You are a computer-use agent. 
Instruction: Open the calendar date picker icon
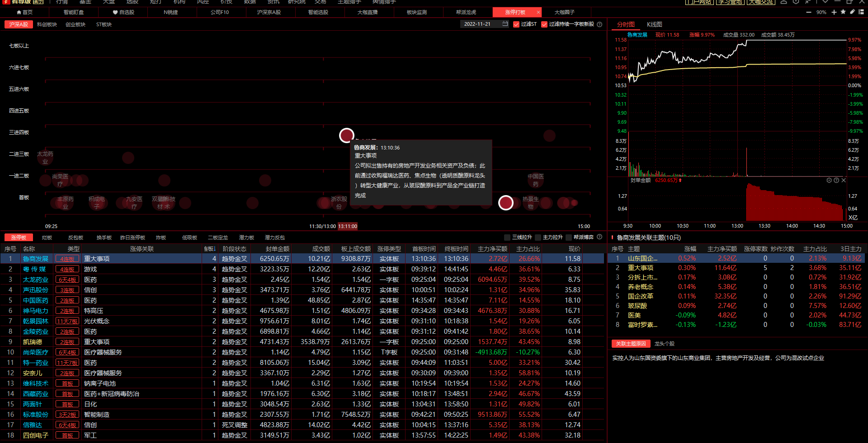505,24
